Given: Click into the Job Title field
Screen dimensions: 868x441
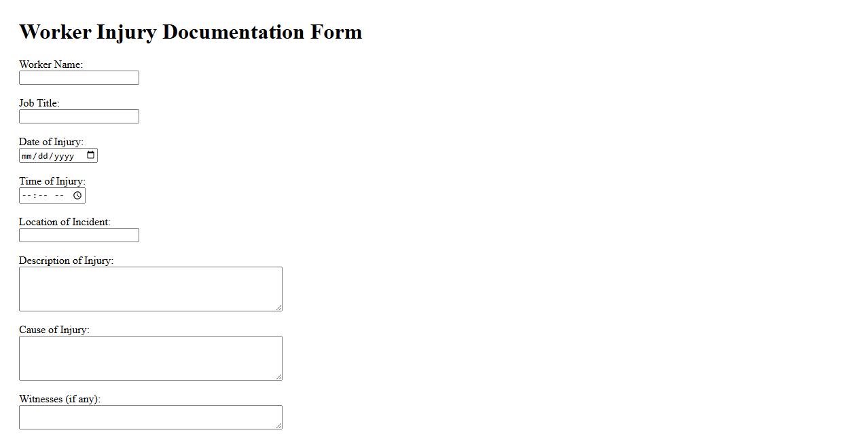Looking at the screenshot, I should 79,117.
